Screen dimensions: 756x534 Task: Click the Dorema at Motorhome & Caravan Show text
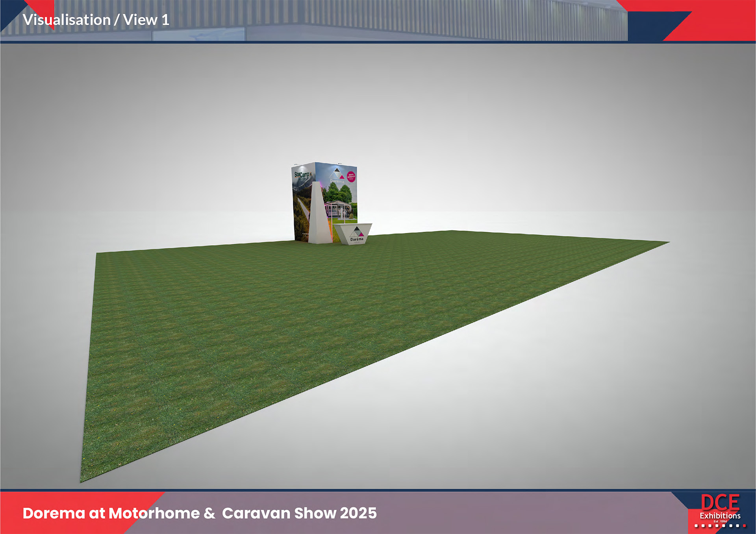click(200, 513)
